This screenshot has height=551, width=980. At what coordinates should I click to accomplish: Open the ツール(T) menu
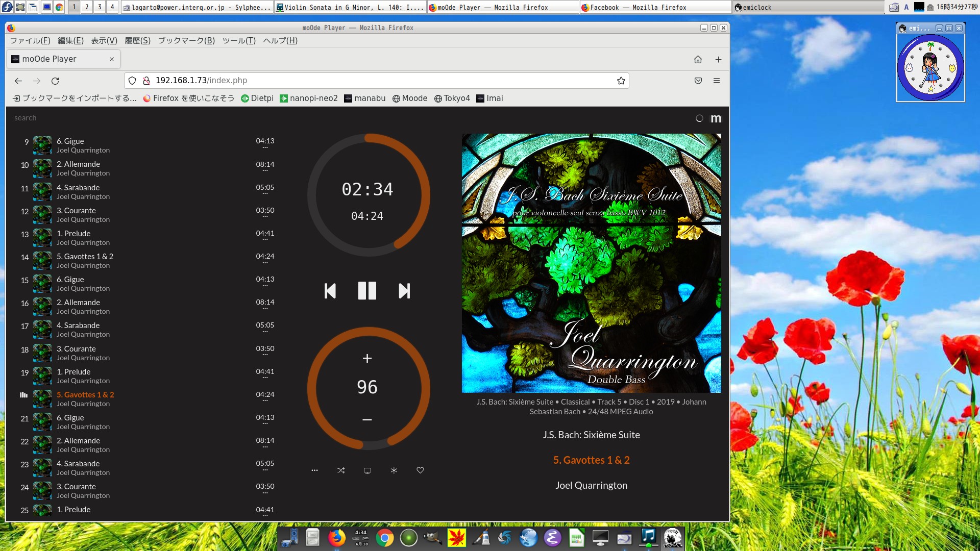tap(238, 41)
